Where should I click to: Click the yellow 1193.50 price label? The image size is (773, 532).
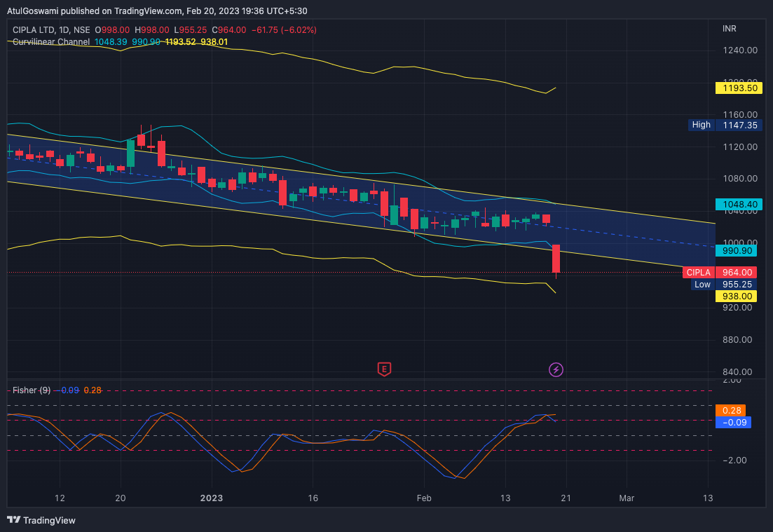pyautogui.click(x=739, y=88)
